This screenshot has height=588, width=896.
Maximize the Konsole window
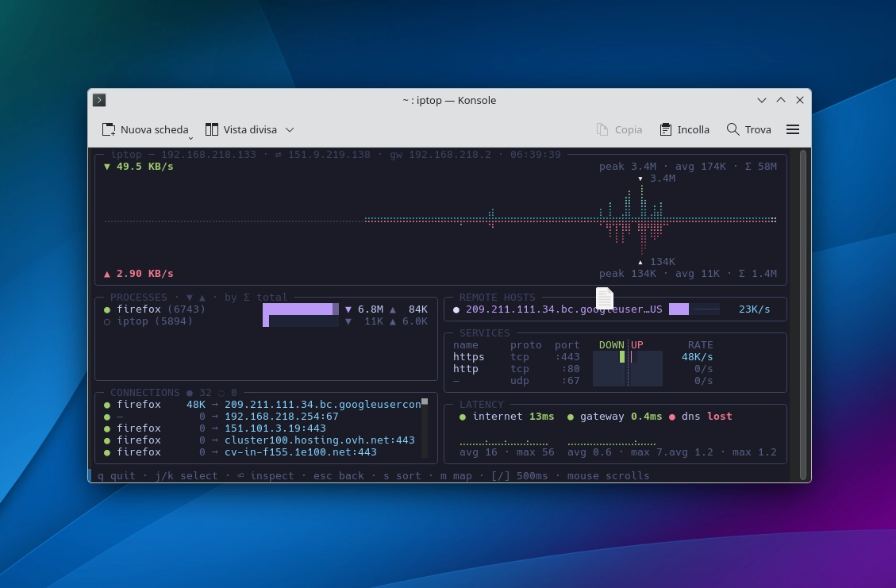[781, 100]
